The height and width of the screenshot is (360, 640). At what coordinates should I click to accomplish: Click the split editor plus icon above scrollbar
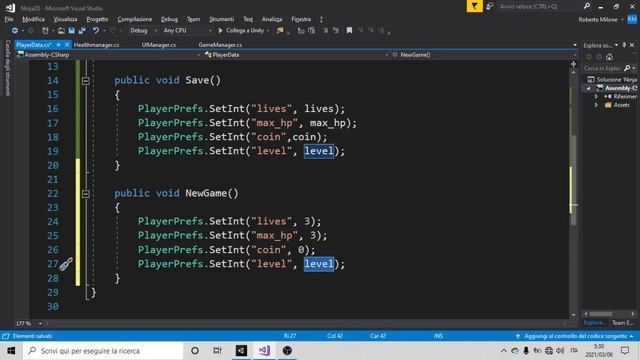[573, 64]
